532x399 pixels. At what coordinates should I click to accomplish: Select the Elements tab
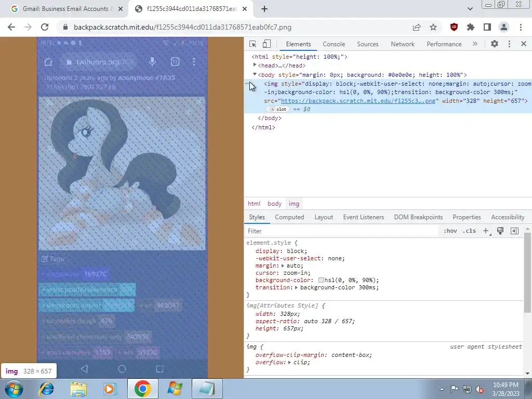[298, 44]
